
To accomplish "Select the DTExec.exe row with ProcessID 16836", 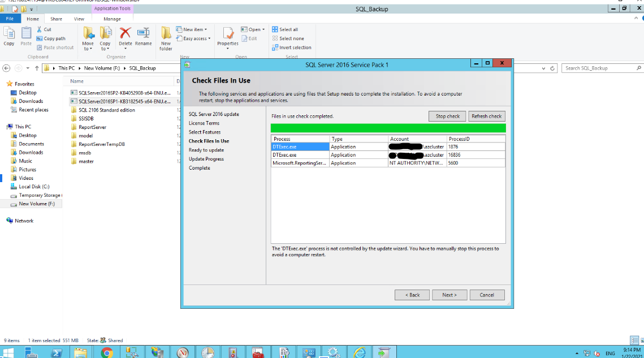I will 388,155.
